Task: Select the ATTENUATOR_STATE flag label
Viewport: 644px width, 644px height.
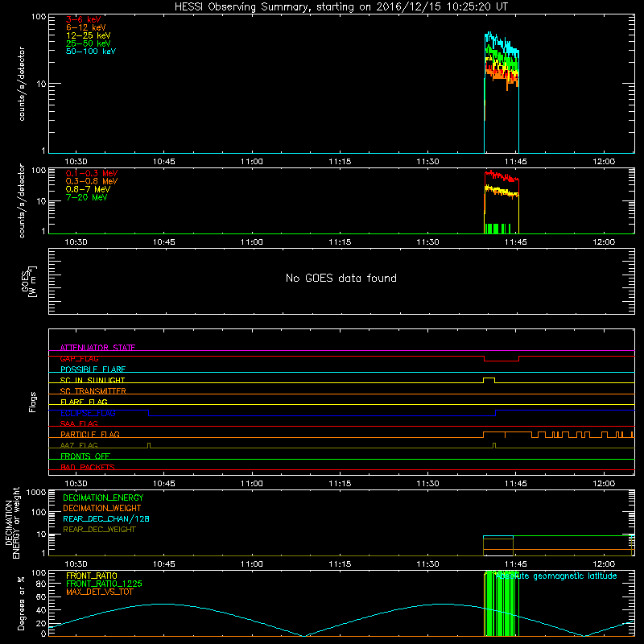Action: click(x=97, y=348)
